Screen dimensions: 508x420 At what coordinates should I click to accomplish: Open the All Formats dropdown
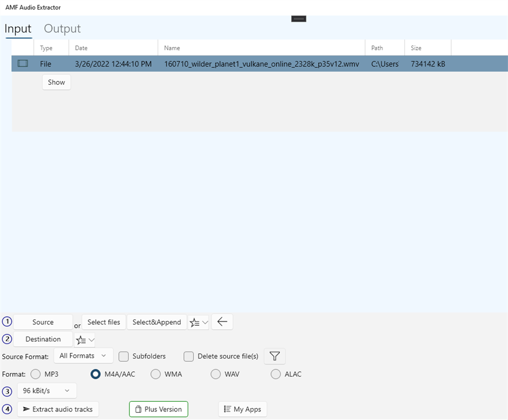[83, 355]
